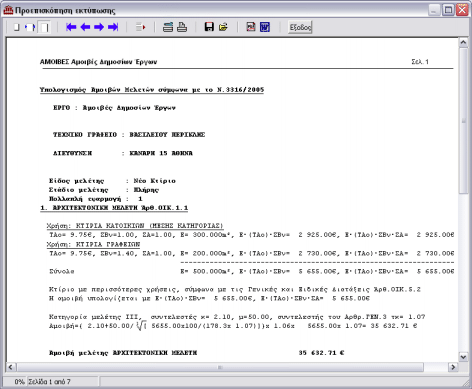The width and height of the screenshot is (472, 389).
Task: Go to previous page arrow
Action: tap(85, 27)
